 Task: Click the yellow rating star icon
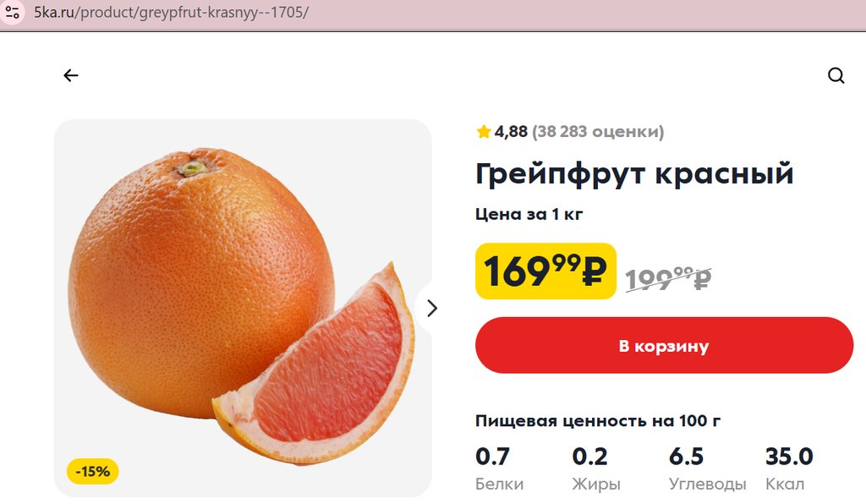(484, 131)
